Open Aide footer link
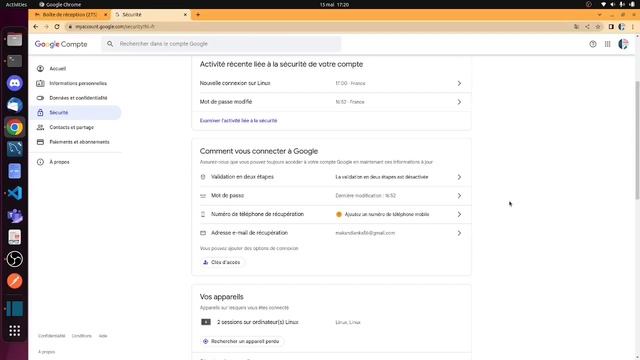 [103, 336]
